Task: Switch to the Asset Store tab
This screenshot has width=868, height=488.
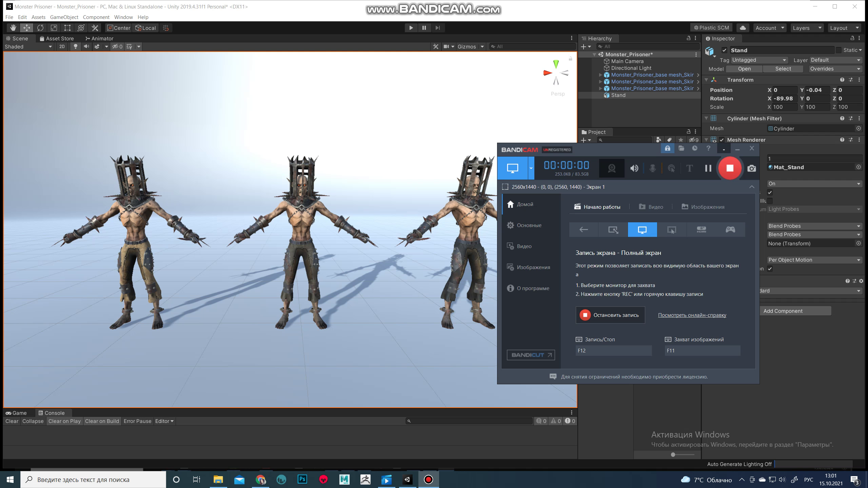Action: point(57,38)
